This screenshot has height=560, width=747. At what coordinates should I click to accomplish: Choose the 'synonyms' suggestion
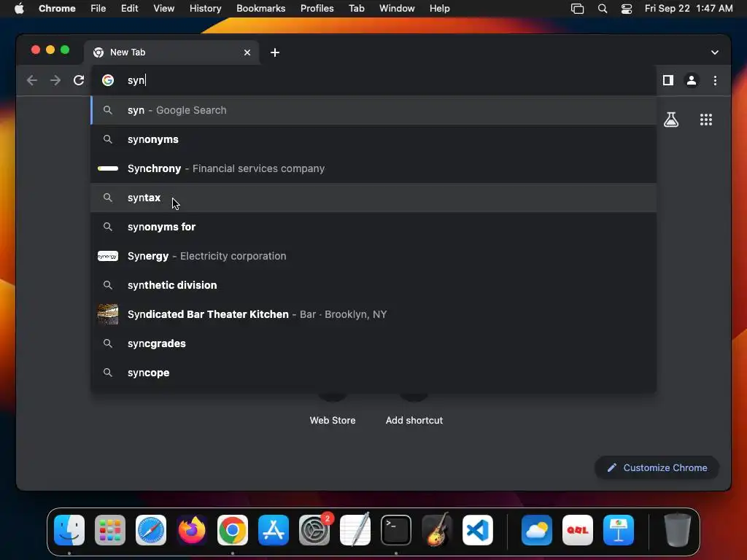tap(373, 139)
